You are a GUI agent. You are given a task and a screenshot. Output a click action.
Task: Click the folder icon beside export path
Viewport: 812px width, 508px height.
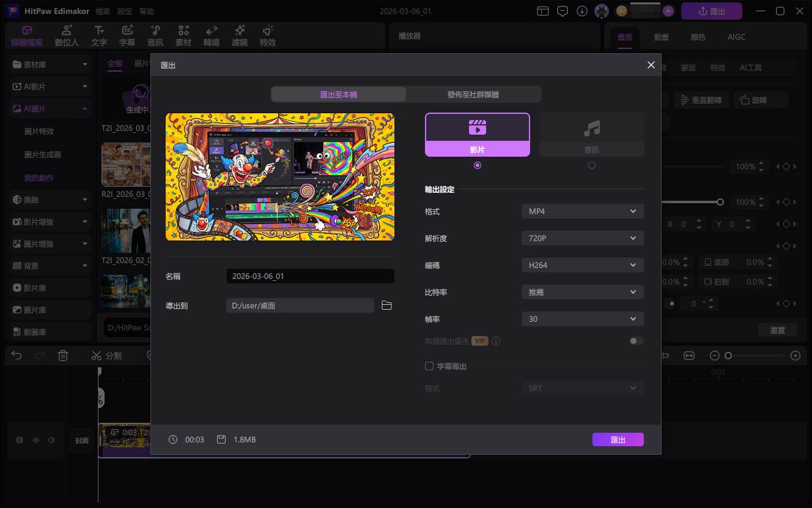tap(386, 305)
